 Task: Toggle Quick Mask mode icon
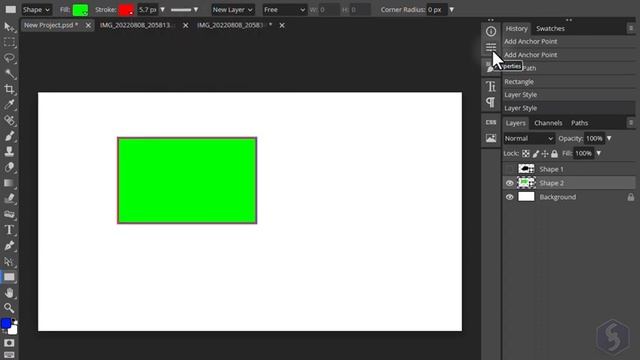coord(9,343)
